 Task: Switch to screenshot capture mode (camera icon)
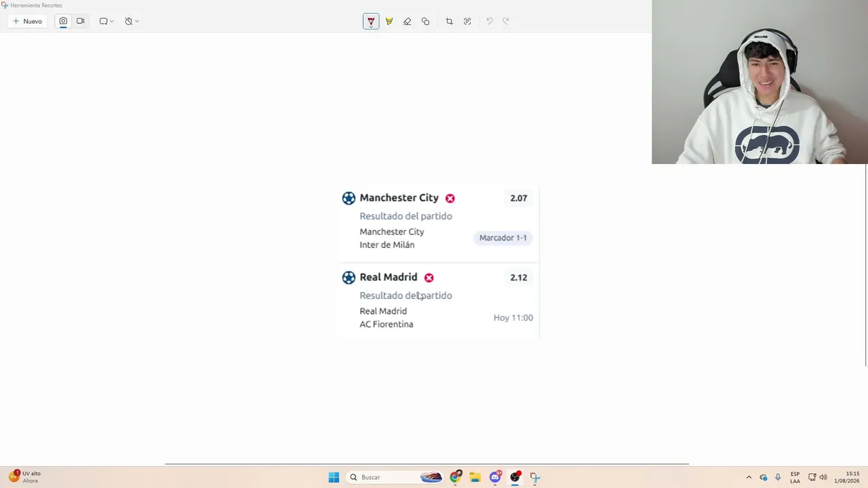63,21
